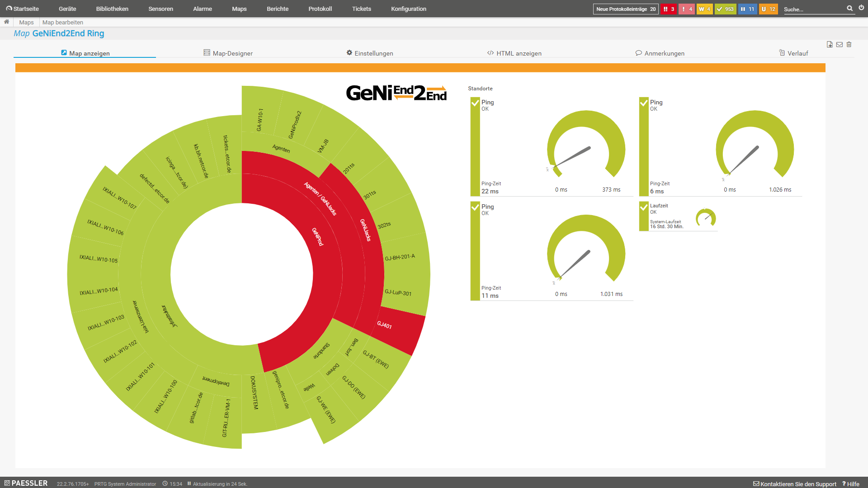Open the yellow Warning sensors counter
Viewport: 868px width, 488px height.
click(704, 9)
